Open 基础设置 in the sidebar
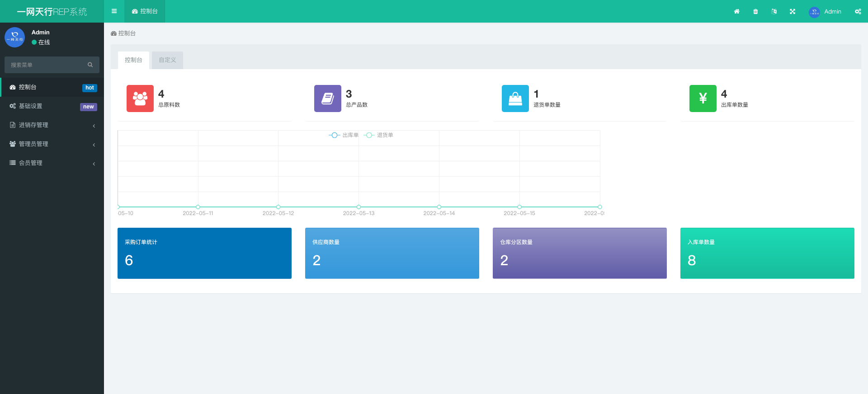 52,106
